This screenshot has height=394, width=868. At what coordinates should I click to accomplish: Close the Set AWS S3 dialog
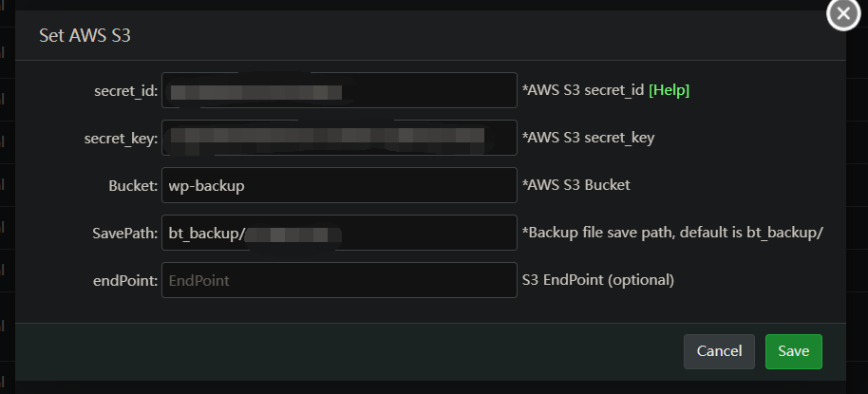[842, 14]
